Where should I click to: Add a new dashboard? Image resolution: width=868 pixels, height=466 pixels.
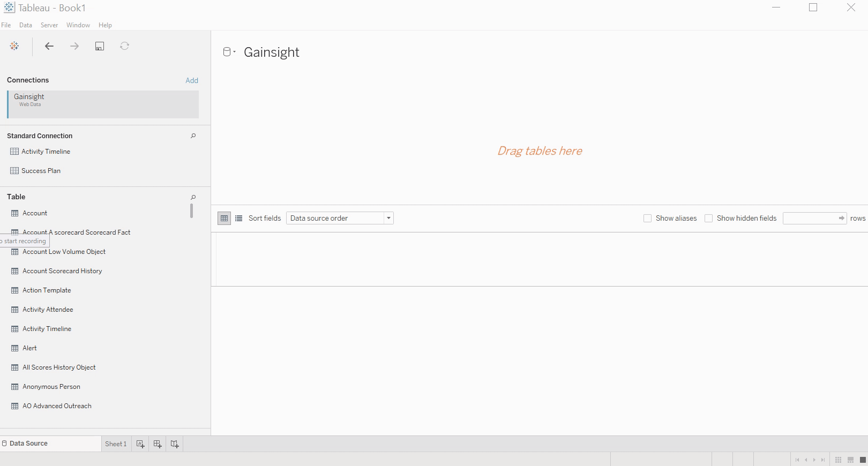click(158, 444)
